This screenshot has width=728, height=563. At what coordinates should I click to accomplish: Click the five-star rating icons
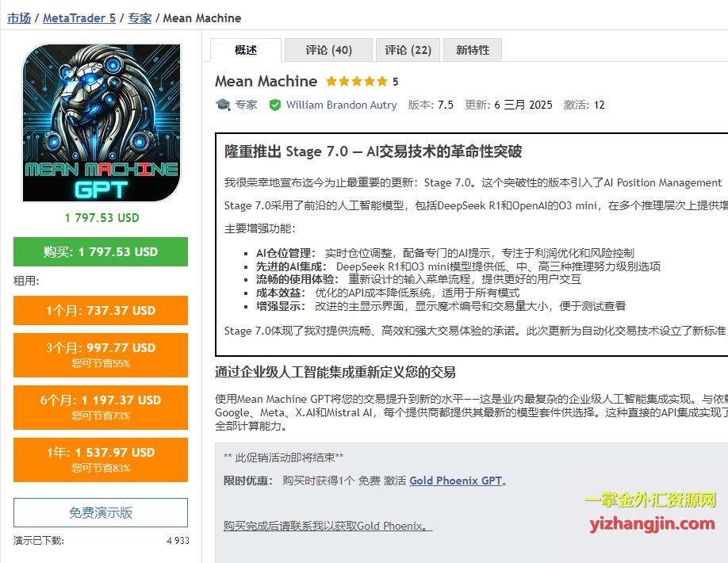[357, 82]
